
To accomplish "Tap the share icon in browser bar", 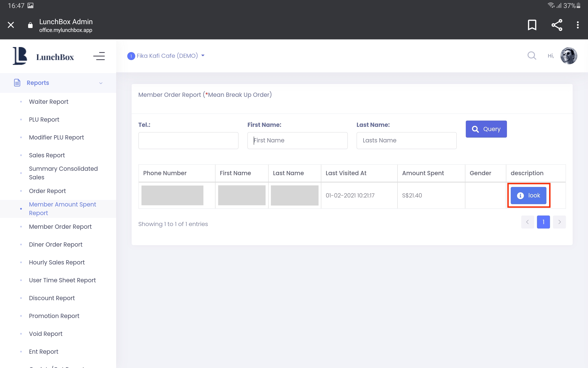I will (x=557, y=25).
